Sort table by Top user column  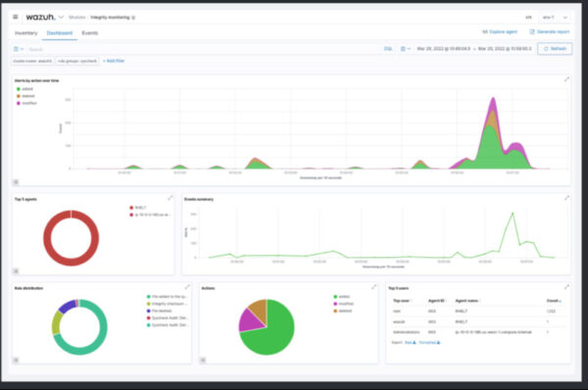pyautogui.click(x=401, y=301)
